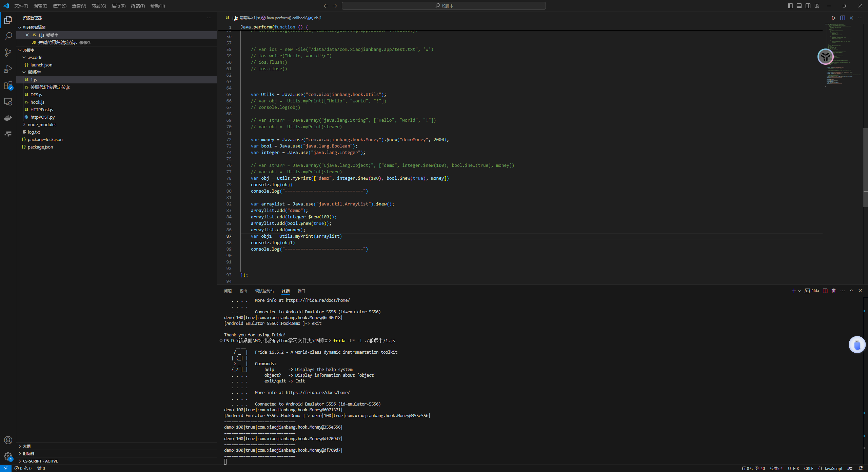Toggle the secondary sidebar layout button

(808, 6)
